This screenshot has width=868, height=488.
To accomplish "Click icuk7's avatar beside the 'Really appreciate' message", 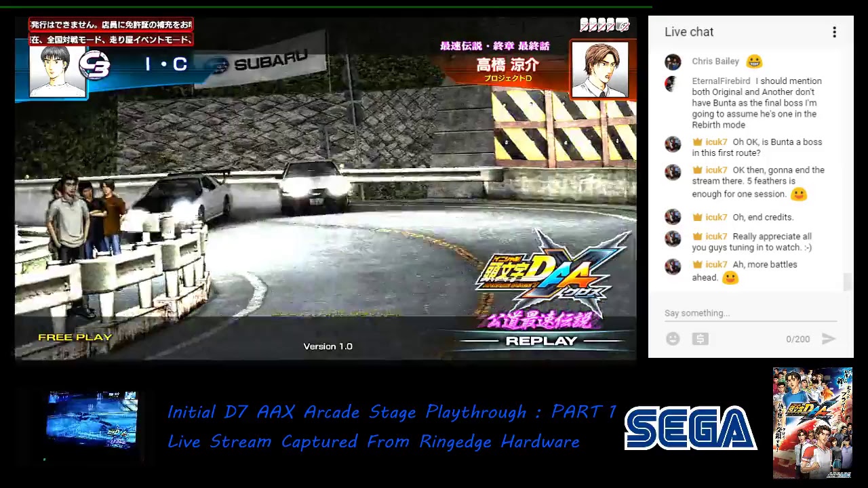I will 673,239.
